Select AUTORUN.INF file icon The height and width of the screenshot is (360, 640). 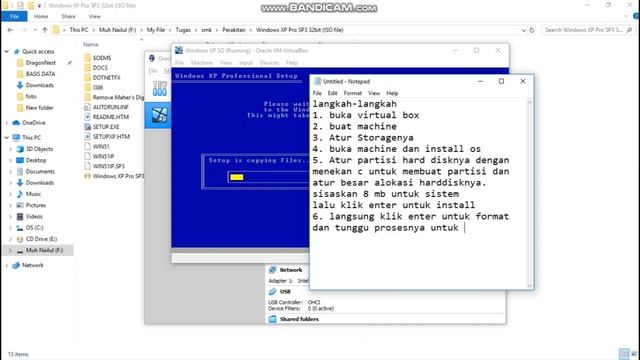pyautogui.click(x=87, y=107)
